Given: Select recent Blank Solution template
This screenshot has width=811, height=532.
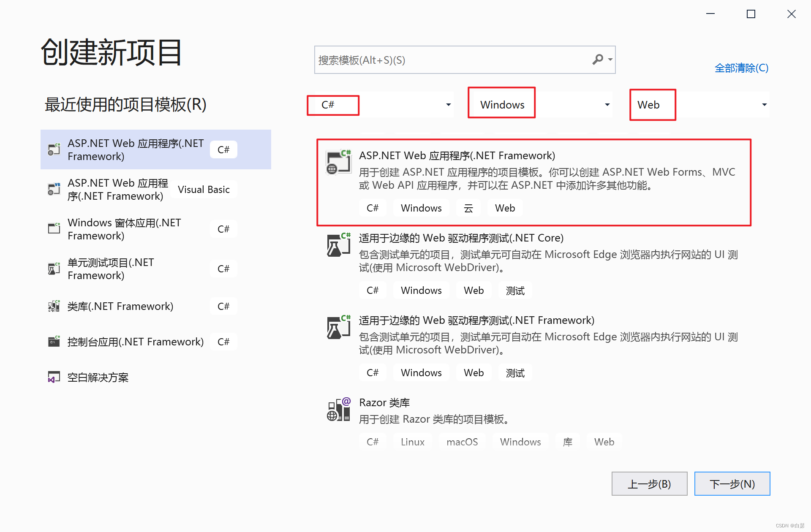Looking at the screenshot, I should (156, 377).
